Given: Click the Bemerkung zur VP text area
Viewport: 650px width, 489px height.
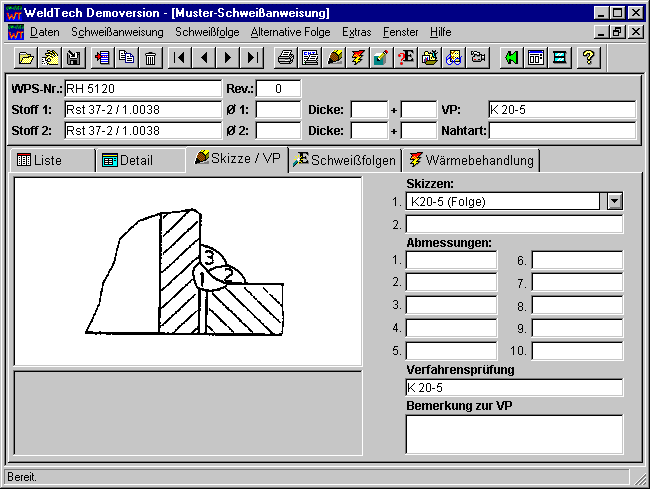Looking at the screenshot, I should (x=514, y=434).
